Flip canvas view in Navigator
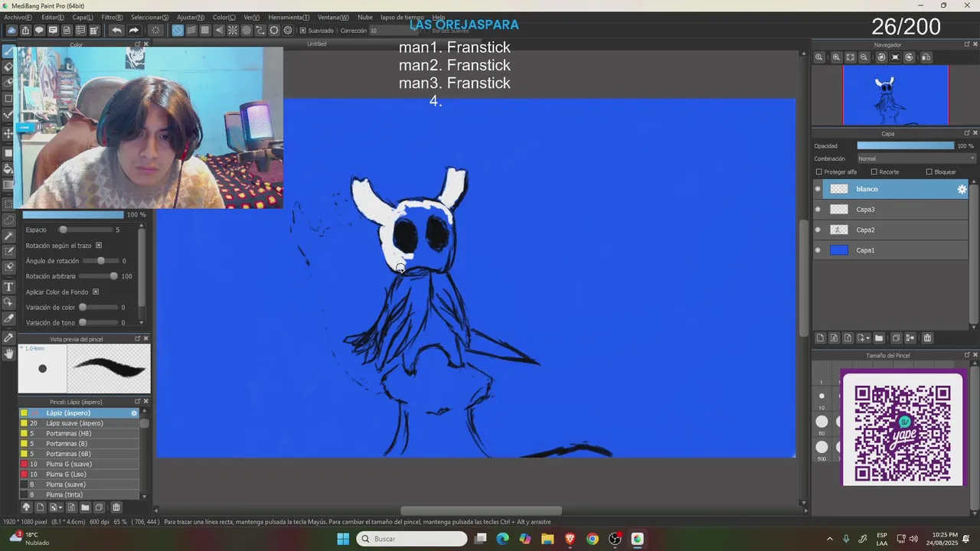 926,57
